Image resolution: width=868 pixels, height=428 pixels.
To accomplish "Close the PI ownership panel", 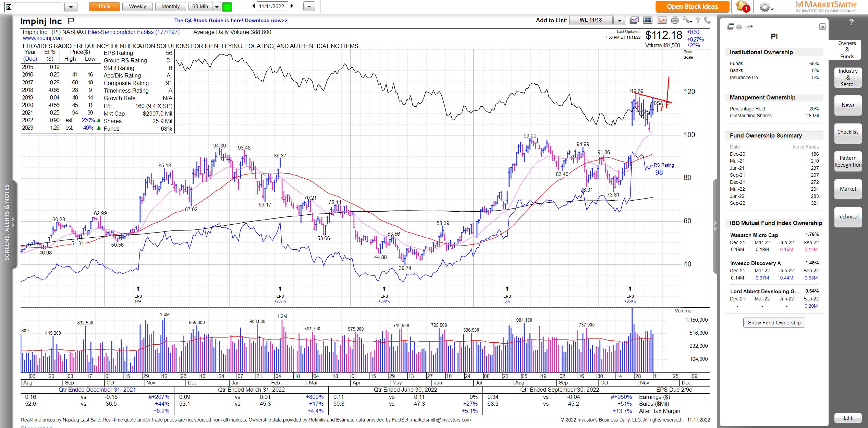I will click(x=822, y=27).
